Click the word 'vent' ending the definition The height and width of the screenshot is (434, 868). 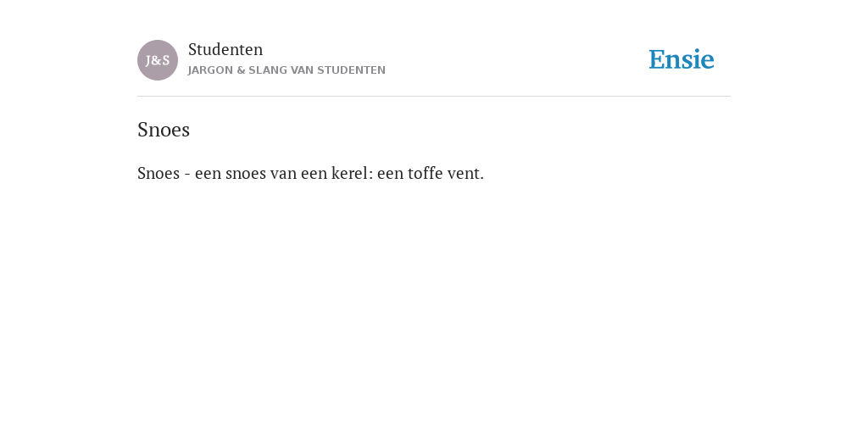(464, 173)
